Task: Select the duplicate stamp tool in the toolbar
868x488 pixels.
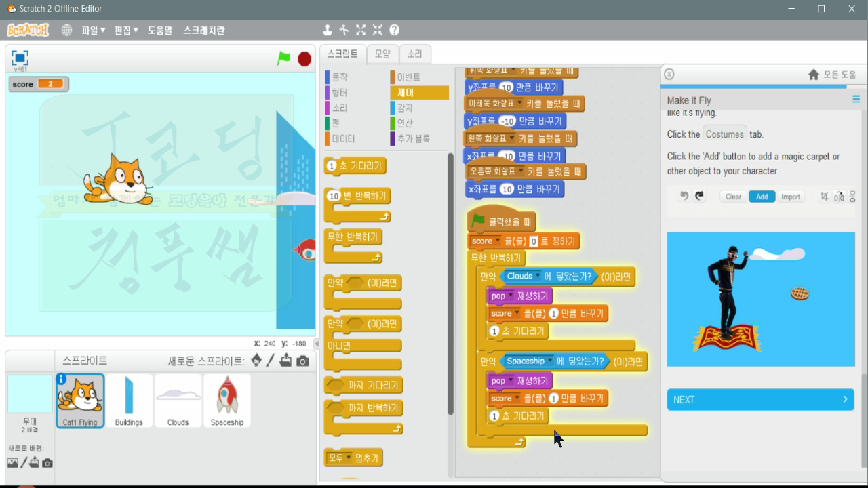Action: point(328,30)
